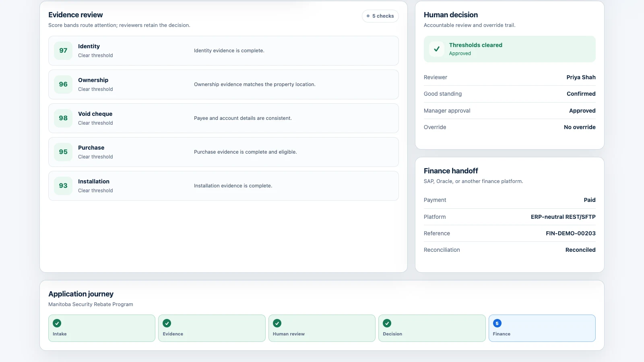The width and height of the screenshot is (644, 362).
Task: Click the Purchase score badge 95
Action: tap(63, 152)
